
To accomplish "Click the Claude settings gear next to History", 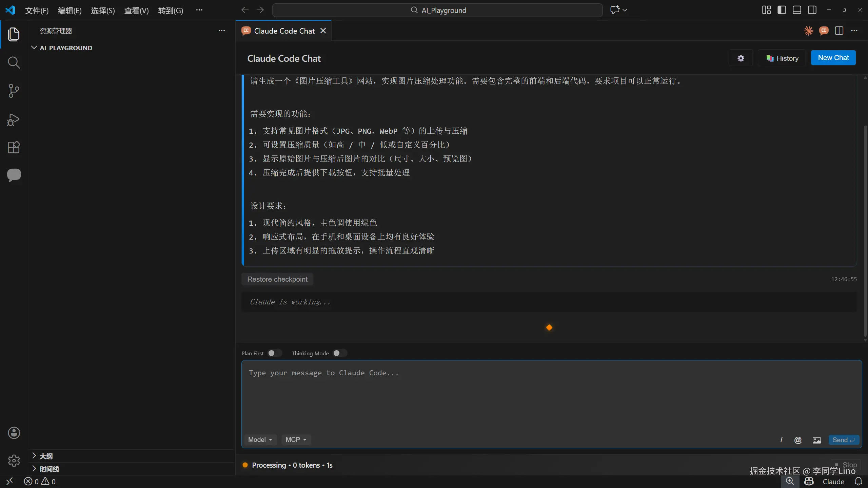I will pyautogui.click(x=741, y=58).
